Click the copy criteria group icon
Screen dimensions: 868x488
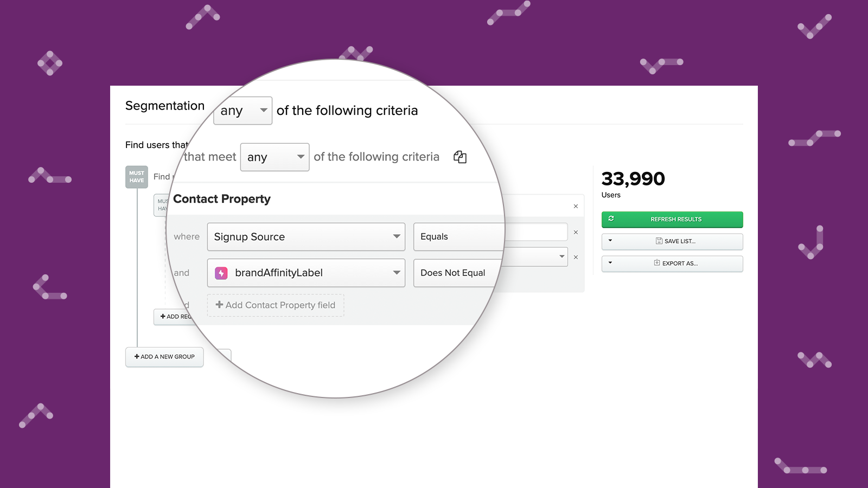460,157
